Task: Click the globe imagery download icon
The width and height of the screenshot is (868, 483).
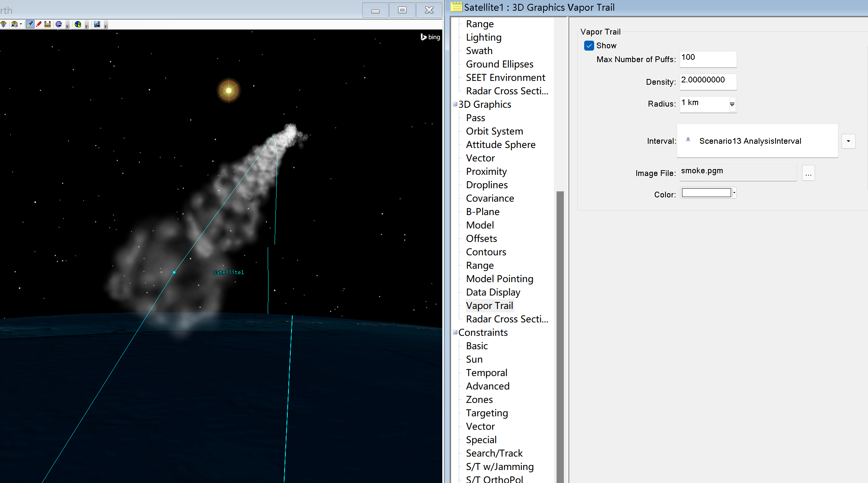Action: click(x=97, y=24)
